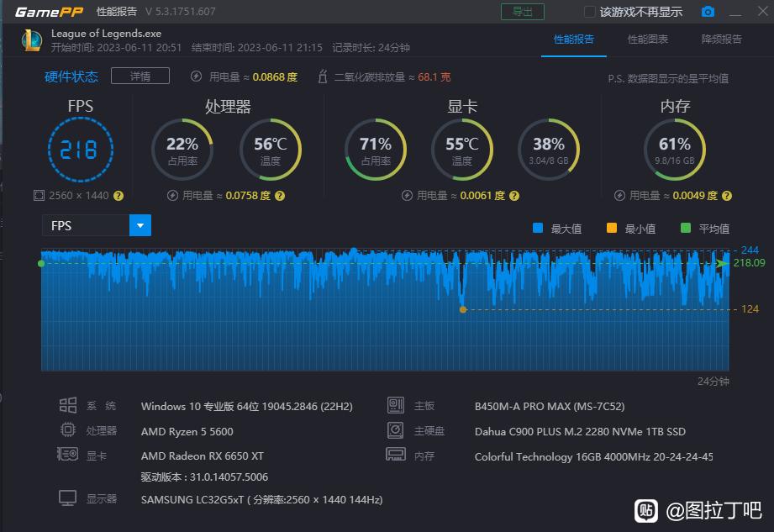Click the camera screenshot icon
This screenshot has width=774, height=532.
(708, 12)
